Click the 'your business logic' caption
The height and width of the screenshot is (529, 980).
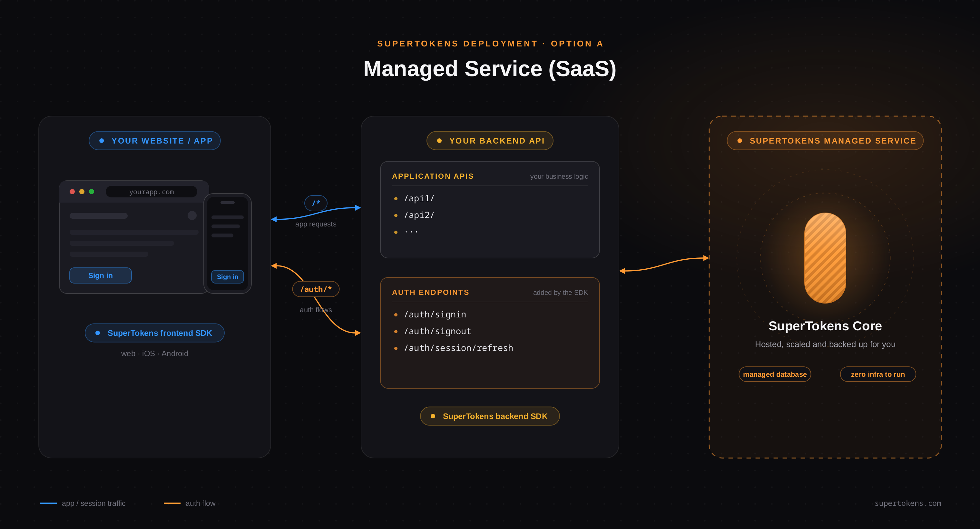pyautogui.click(x=559, y=176)
